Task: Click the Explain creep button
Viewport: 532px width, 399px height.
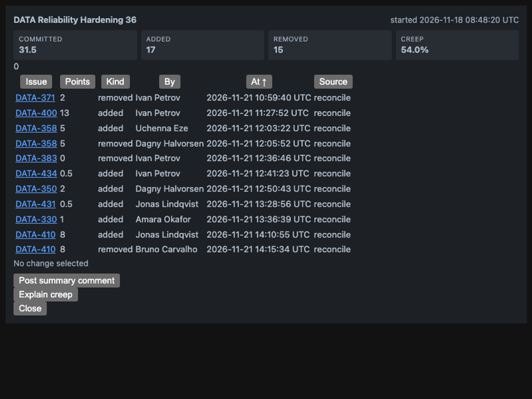Action: (46, 294)
